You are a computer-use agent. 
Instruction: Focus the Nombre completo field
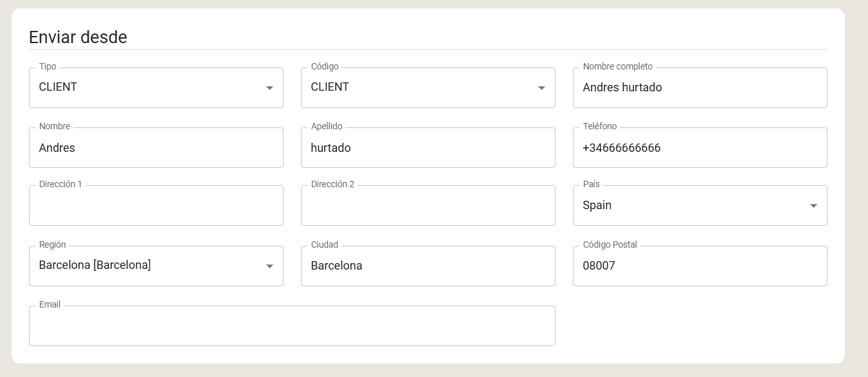click(x=700, y=87)
